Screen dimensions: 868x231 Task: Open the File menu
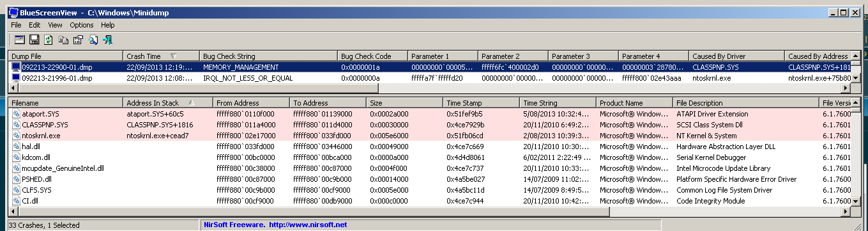pos(16,25)
